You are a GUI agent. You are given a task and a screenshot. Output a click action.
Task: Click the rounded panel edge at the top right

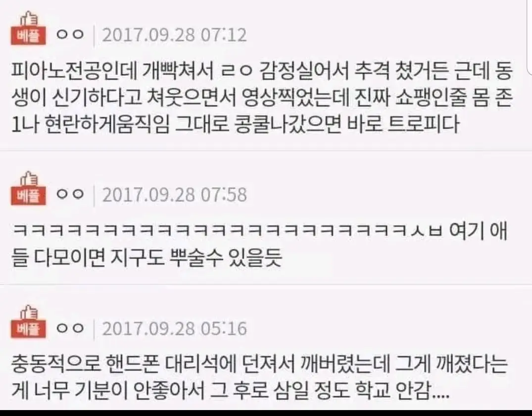529,37
